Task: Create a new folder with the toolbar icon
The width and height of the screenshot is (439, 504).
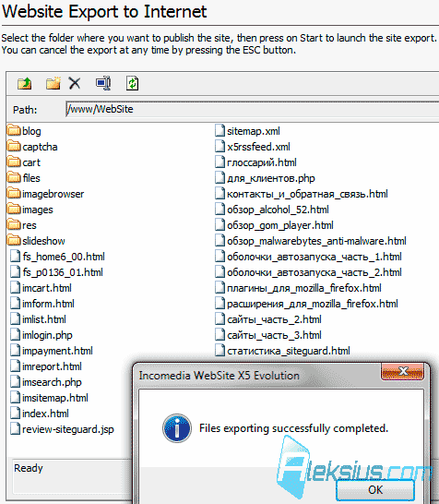Action: click(53, 84)
